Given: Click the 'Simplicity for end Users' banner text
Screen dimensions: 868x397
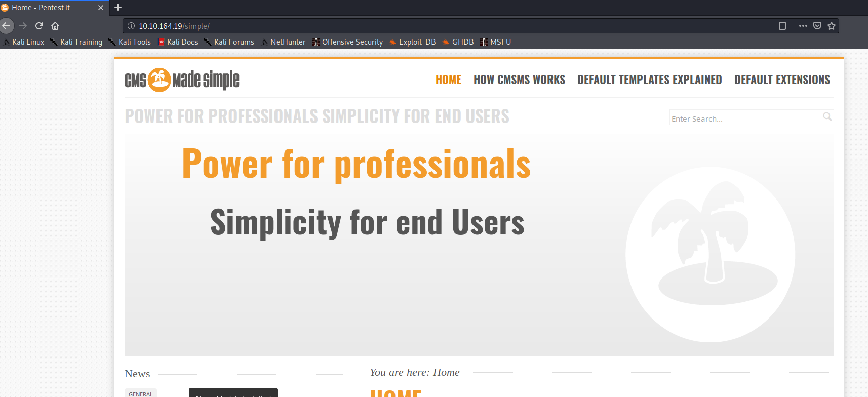Looking at the screenshot, I should (x=367, y=222).
